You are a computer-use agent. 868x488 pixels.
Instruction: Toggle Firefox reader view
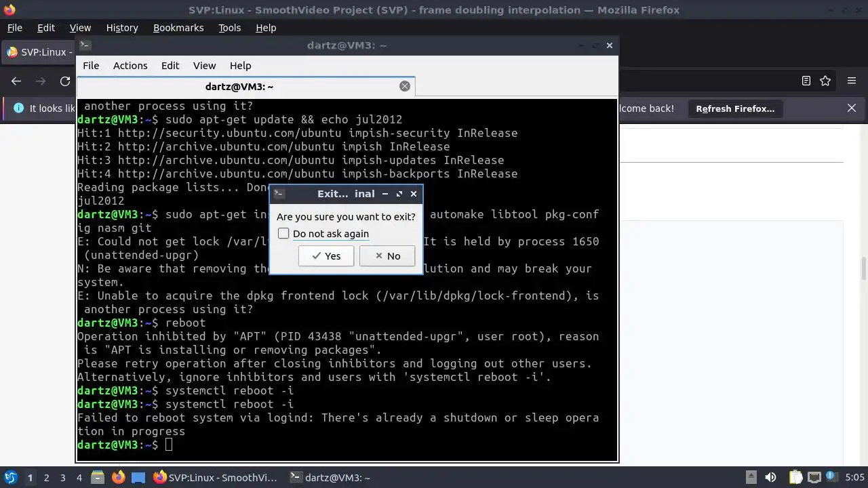[x=806, y=81]
